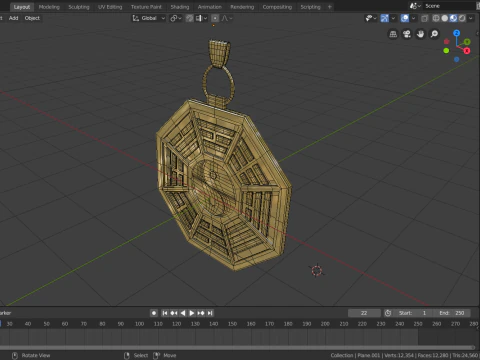The width and height of the screenshot is (480, 360).
Task: Expand overlays options dropdown arrow
Action: 413,18
